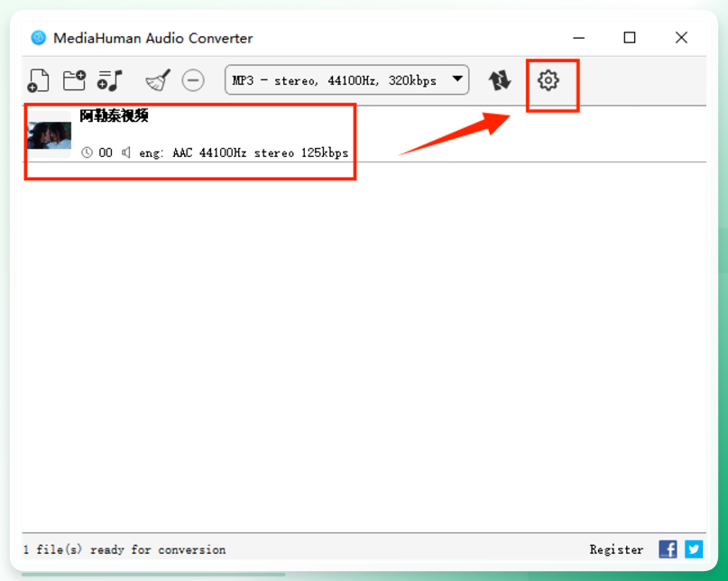This screenshot has height=581, width=728.
Task: Click the status text "1 file(s) ready for conversion"
Action: [x=124, y=549]
